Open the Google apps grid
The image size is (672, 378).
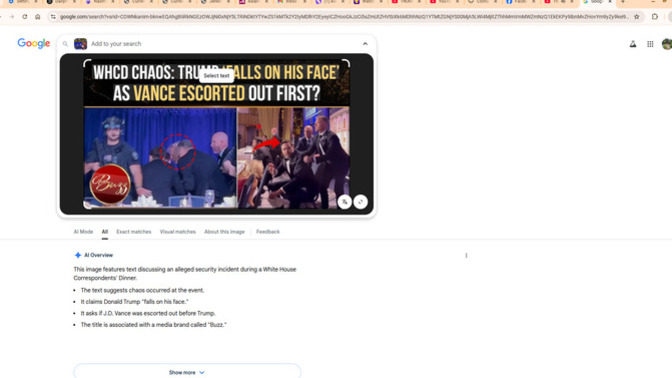(x=650, y=44)
